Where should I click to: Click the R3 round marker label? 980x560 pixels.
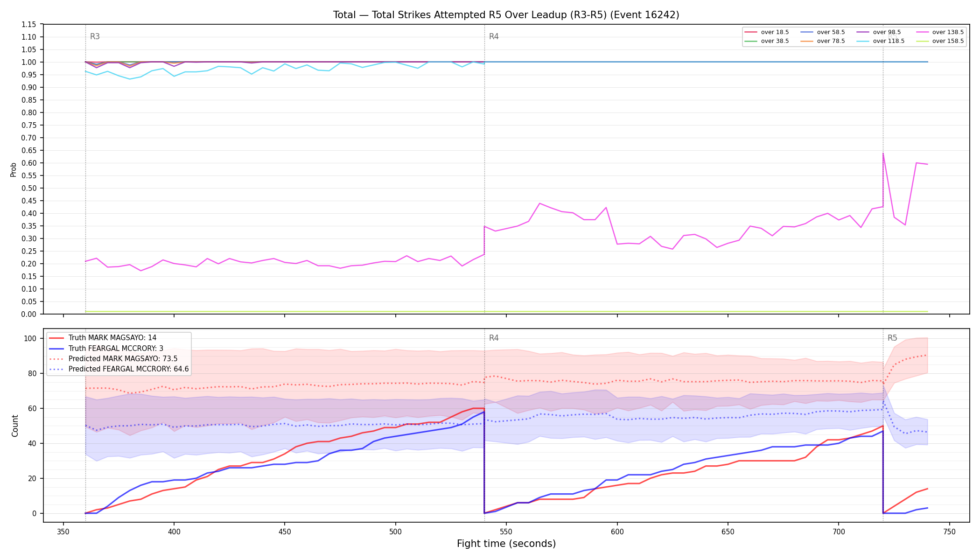[95, 36]
